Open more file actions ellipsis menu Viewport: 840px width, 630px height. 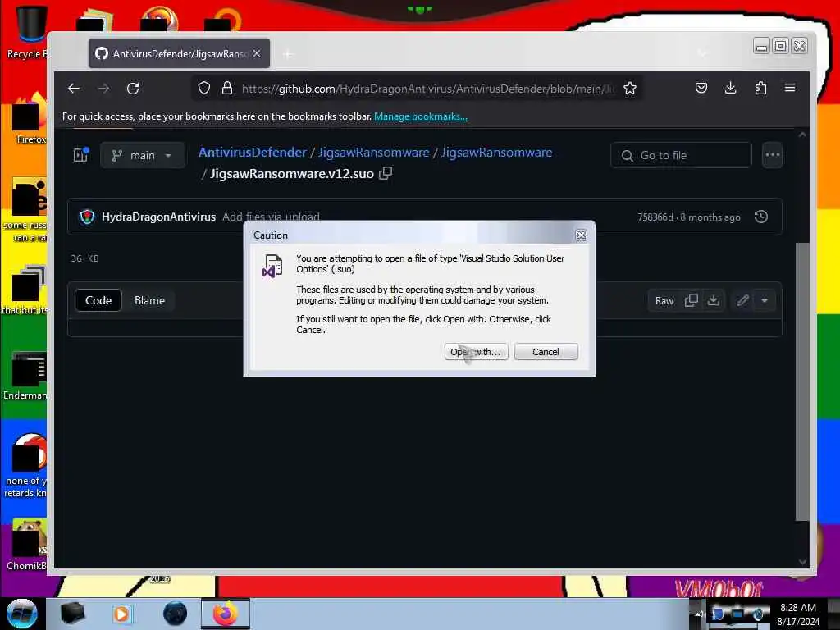[773, 155]
